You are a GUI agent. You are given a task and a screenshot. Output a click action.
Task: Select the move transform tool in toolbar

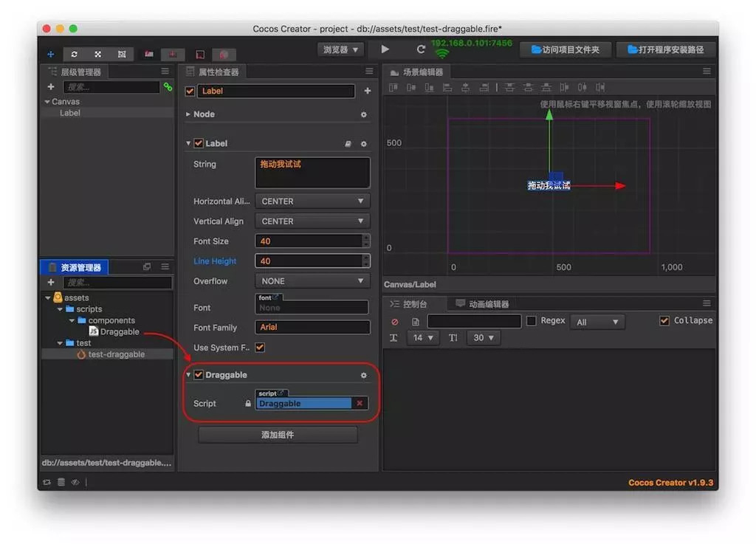pos(50,54)
